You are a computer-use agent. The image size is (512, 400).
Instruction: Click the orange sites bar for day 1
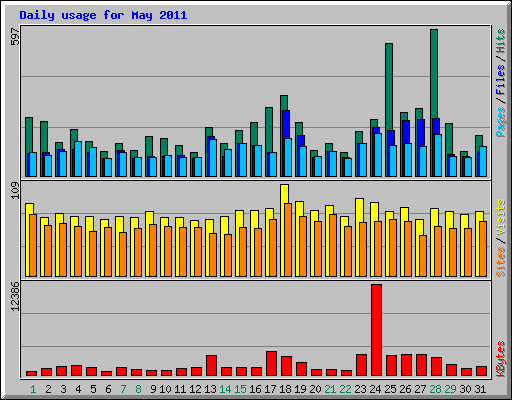coord(33,245)
